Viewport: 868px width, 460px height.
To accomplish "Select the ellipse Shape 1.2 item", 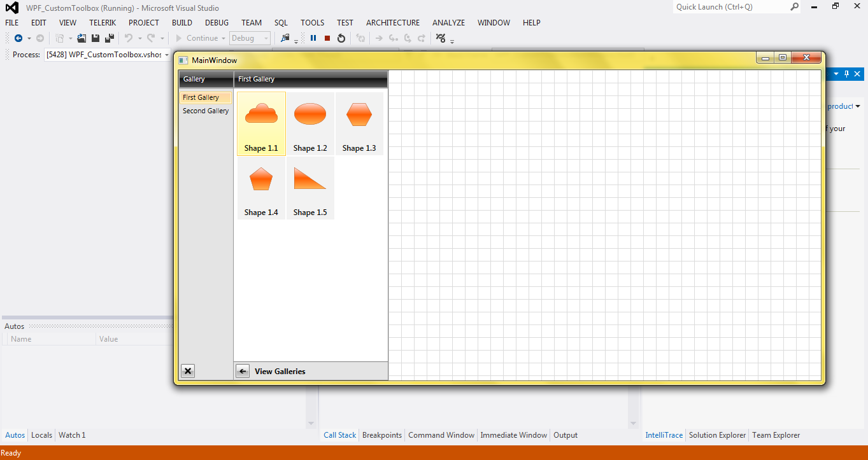I will tap(310, 123).
